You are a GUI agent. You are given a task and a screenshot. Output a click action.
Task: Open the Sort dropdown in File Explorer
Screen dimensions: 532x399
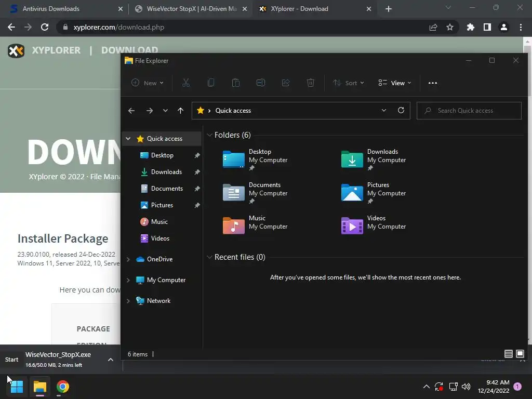(349, 83)
